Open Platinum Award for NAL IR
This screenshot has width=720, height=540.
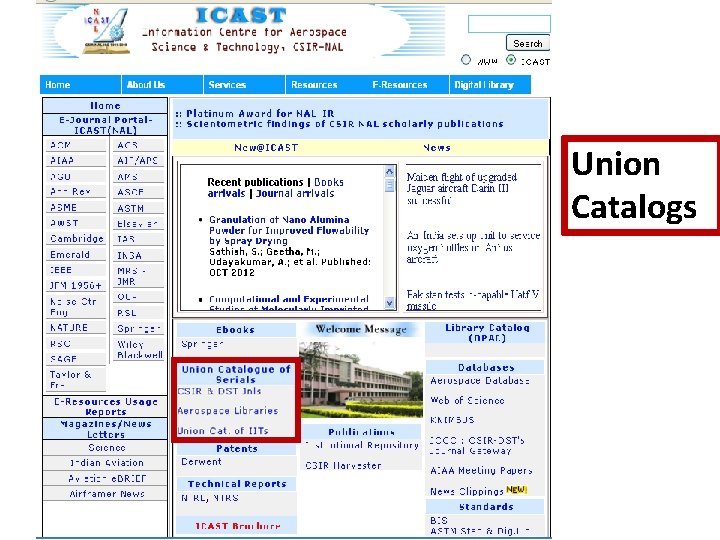(x=260, y=113)
